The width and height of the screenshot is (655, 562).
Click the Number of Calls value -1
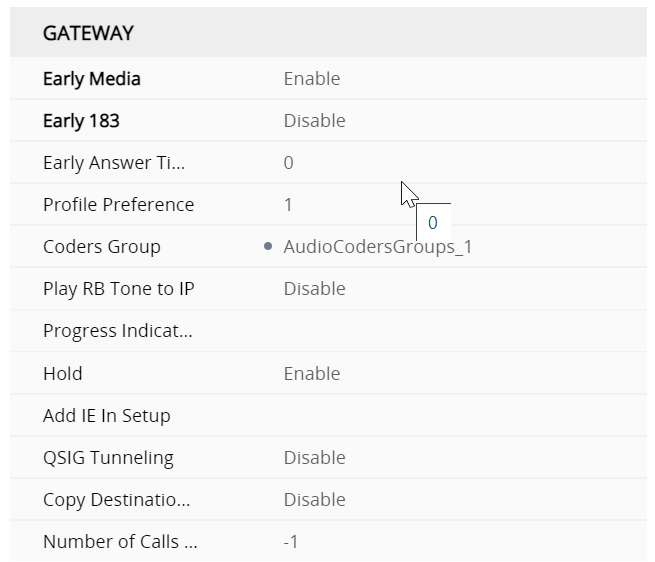pyautogui.click(x=291, y=542)
